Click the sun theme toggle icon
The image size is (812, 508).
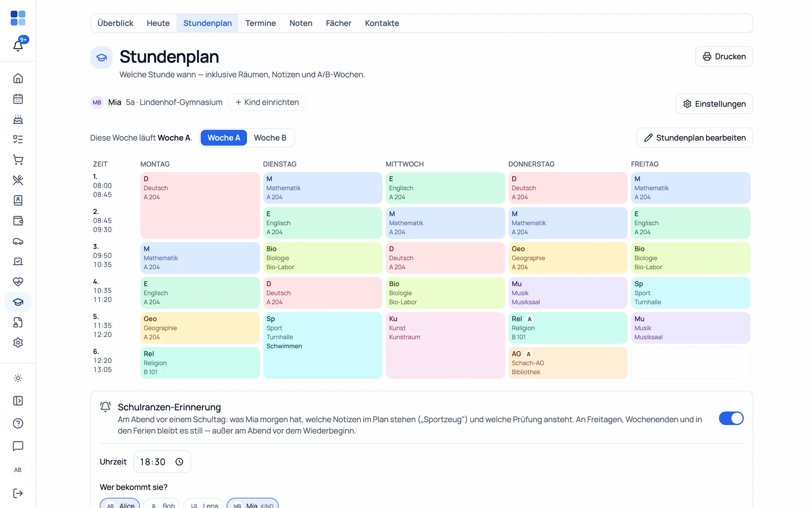coord(18,378)
